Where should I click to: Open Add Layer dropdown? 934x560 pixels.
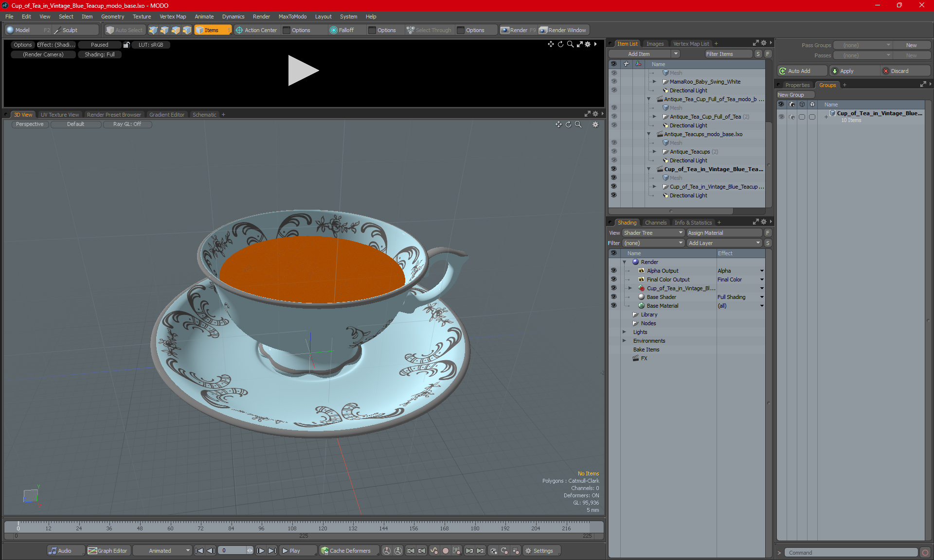(x=724, y=243)
